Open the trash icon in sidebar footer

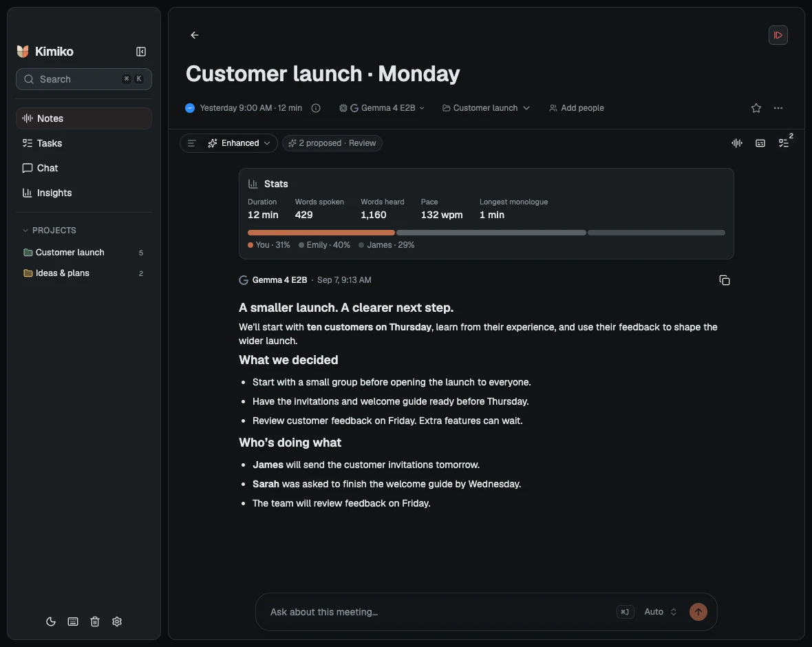pos(95,621)
